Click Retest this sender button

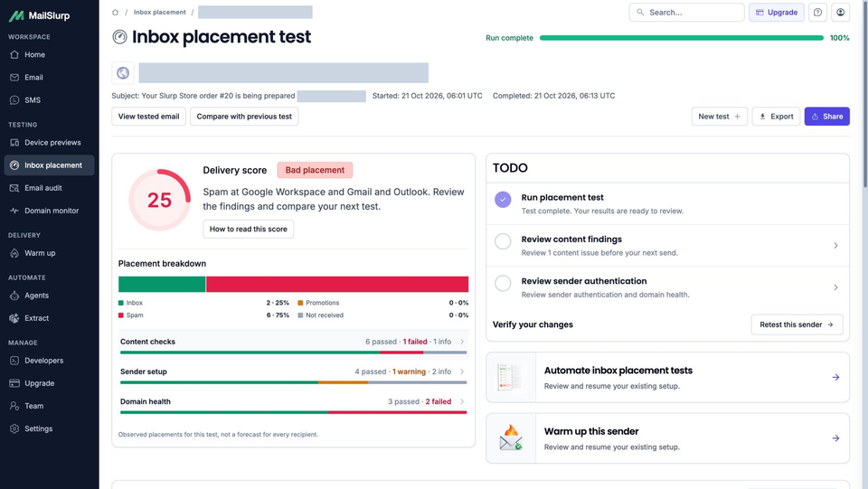[797, 324]
